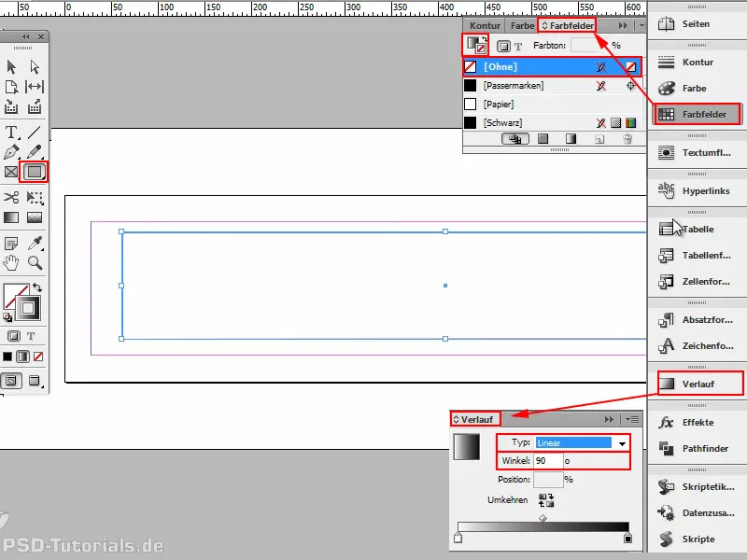The image size is (747, 560).
Task: Select the Zoom tool
Action: pos(32,261)
